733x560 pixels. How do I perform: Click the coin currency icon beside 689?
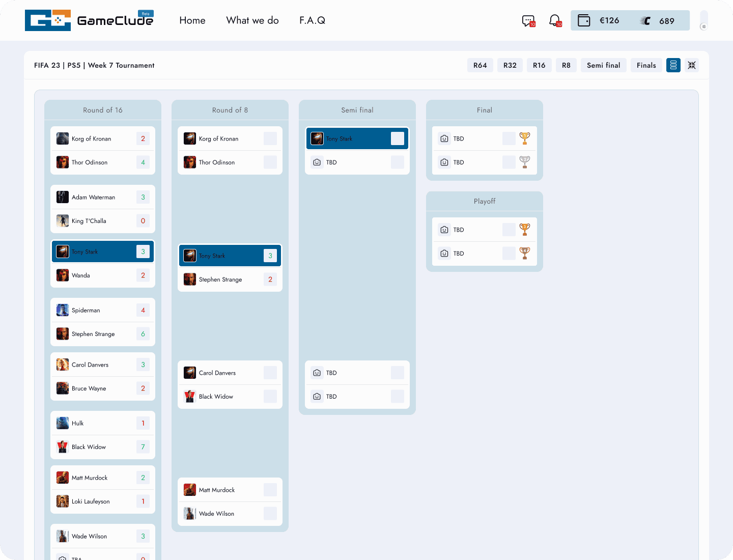coord(645,21)
